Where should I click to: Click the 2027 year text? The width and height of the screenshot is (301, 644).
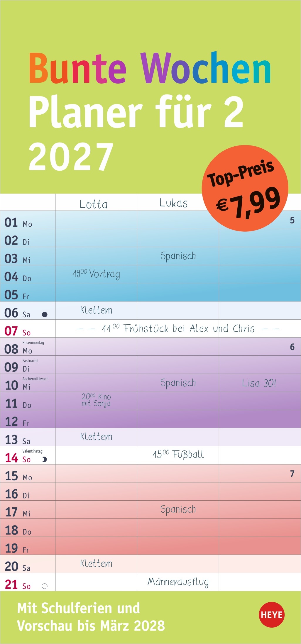click(x=71, y=156)
